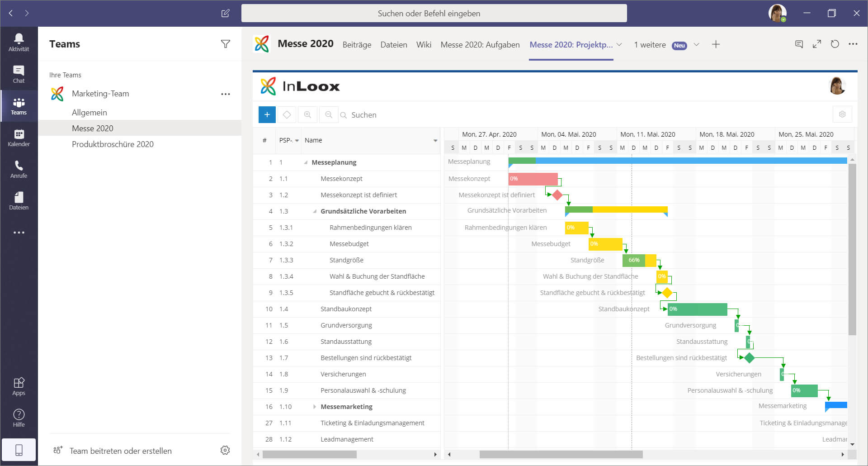Open team management settings gear
This screenshot has height=466, width=868.
pyautogui.click(x=225, y=450)
